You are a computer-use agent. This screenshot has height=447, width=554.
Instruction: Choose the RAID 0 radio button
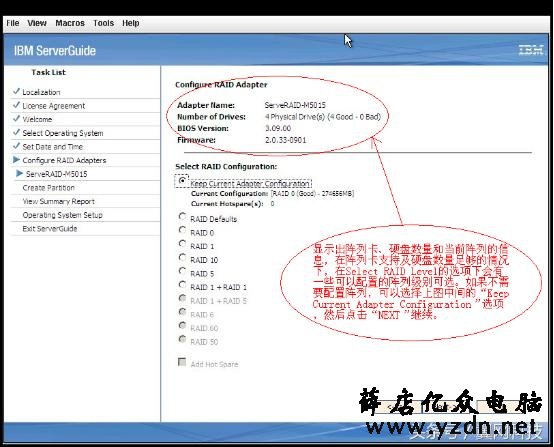(x=182, y=230)
